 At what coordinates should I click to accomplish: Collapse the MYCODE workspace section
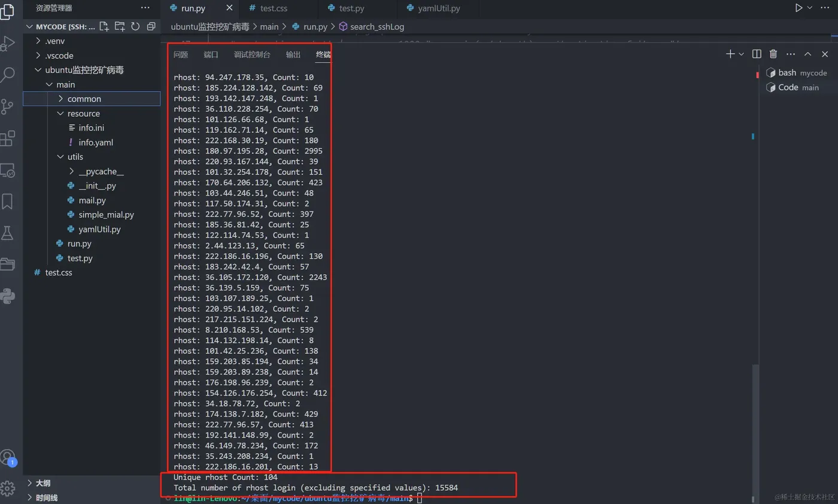click(60, 26)
